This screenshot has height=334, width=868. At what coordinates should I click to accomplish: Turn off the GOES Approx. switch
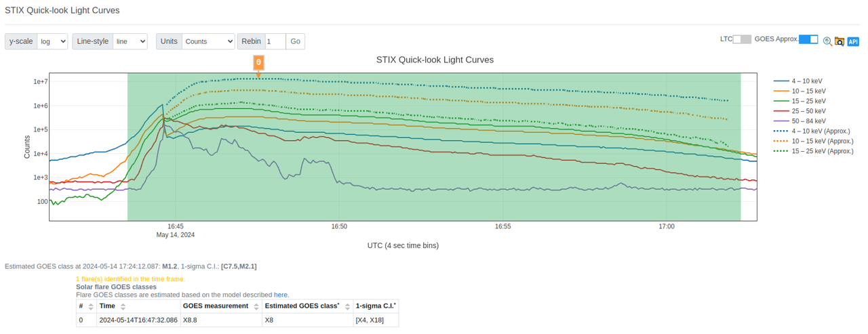point(808,39)
